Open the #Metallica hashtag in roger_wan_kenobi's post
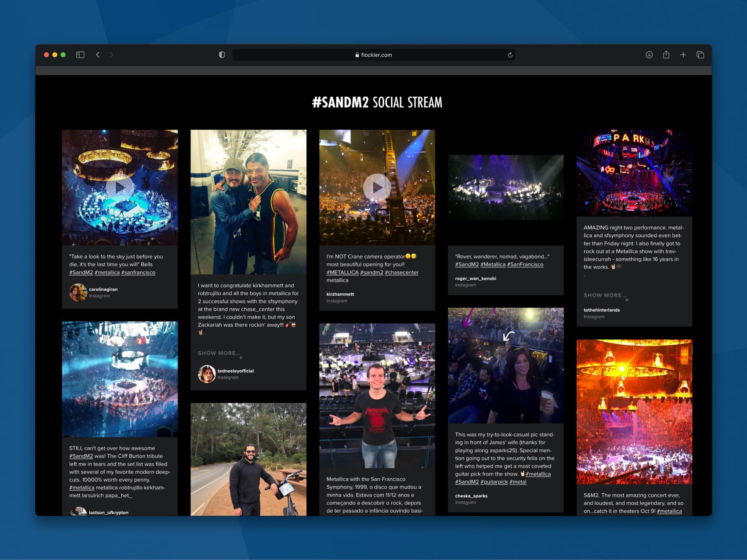Screen dimensions: 747x560 pyautogui.click(x=493, y=264)
